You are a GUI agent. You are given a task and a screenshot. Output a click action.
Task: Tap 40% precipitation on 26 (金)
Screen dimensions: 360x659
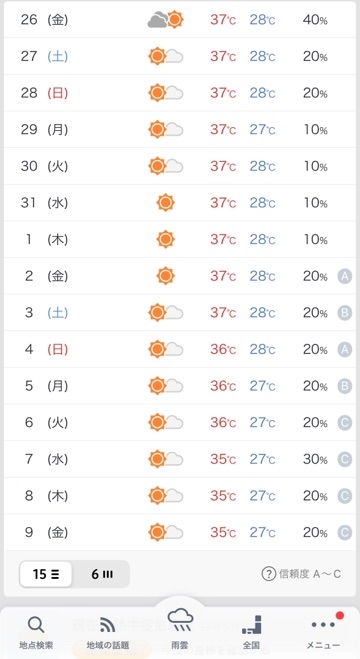tap(315, 20)
